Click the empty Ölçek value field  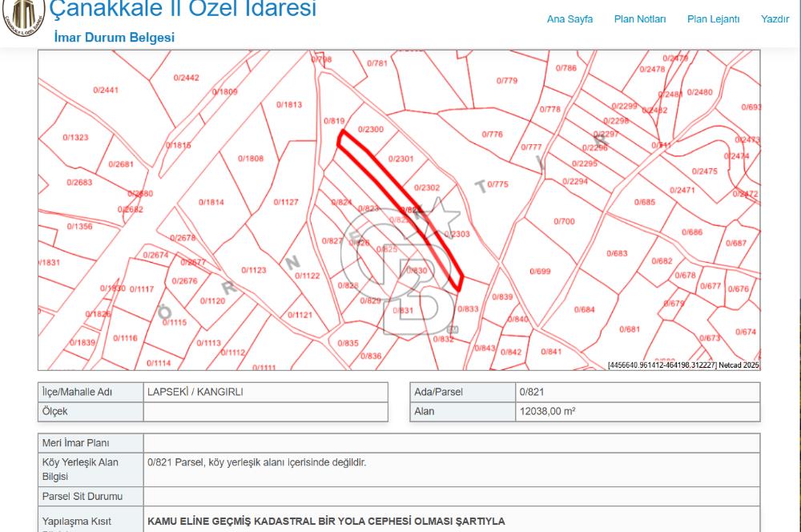point(265,412)
